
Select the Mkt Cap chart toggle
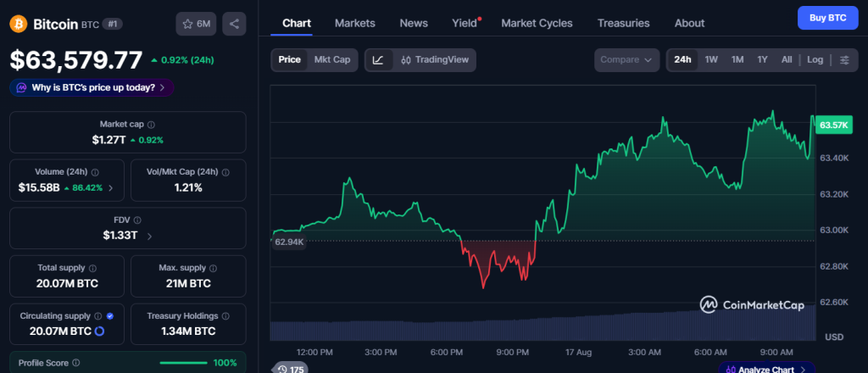click(x=332, y=60)
